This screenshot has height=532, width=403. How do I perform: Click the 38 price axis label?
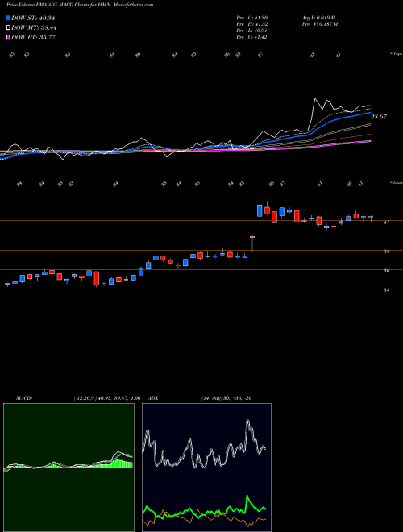point(387,251)
